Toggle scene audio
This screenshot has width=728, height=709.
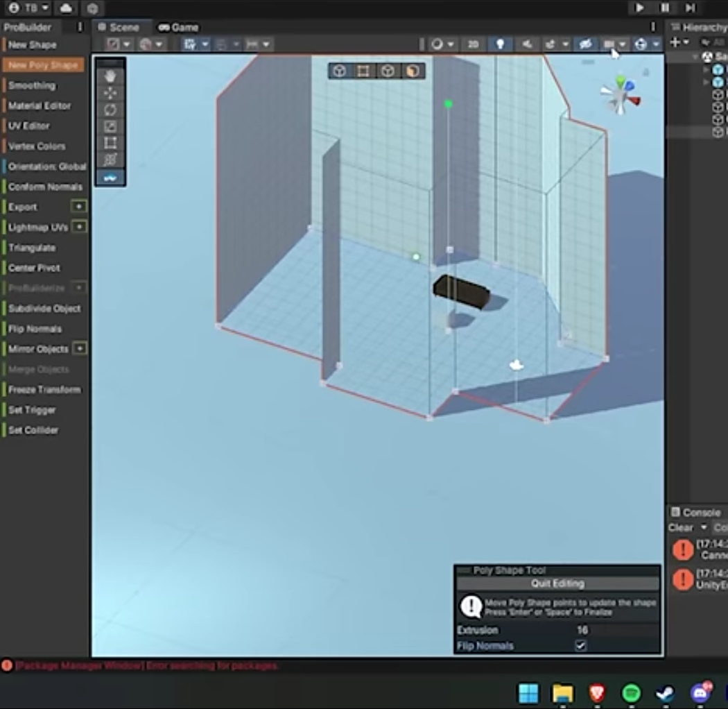click(527, 44)
